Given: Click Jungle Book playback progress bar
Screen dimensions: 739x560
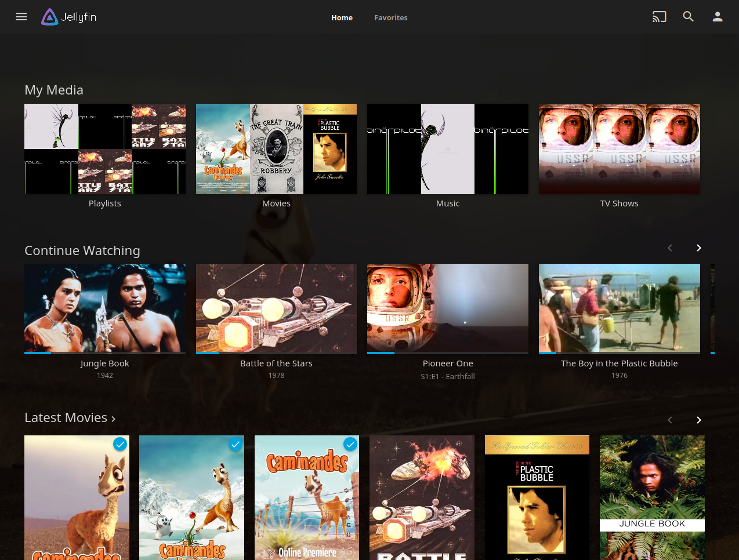Looking at the screenshot, I should point(105,352).
